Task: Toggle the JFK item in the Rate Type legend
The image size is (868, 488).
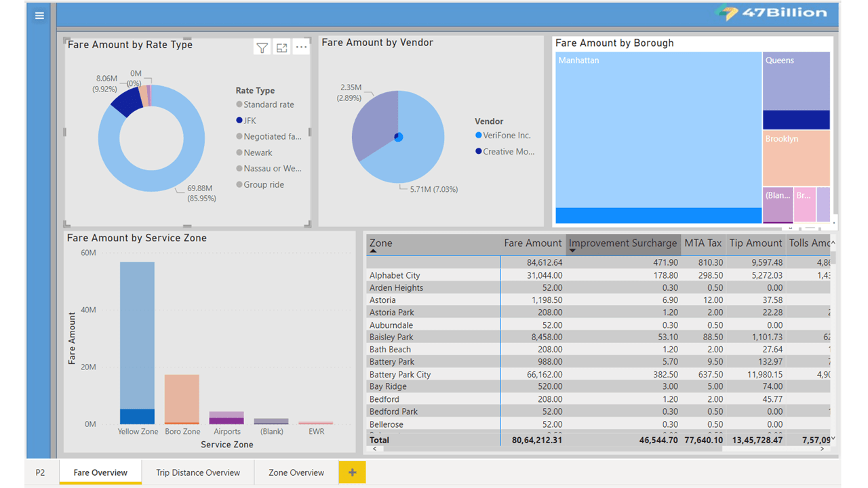Action: (247, 120)
